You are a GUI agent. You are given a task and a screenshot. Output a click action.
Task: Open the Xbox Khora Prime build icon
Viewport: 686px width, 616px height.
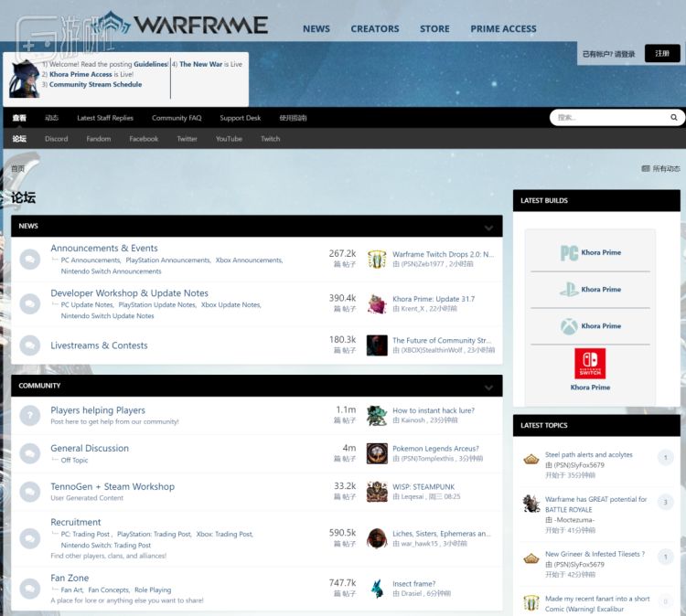tap(569, 326)
